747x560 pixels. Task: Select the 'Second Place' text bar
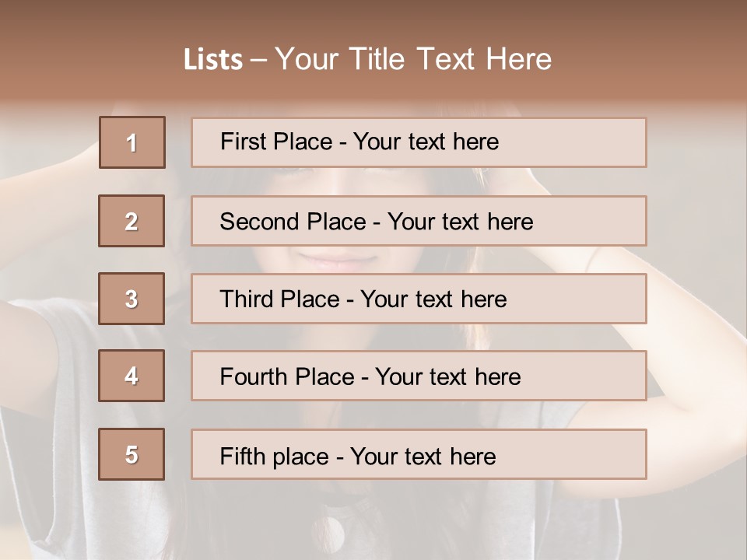tap(419, 222)
